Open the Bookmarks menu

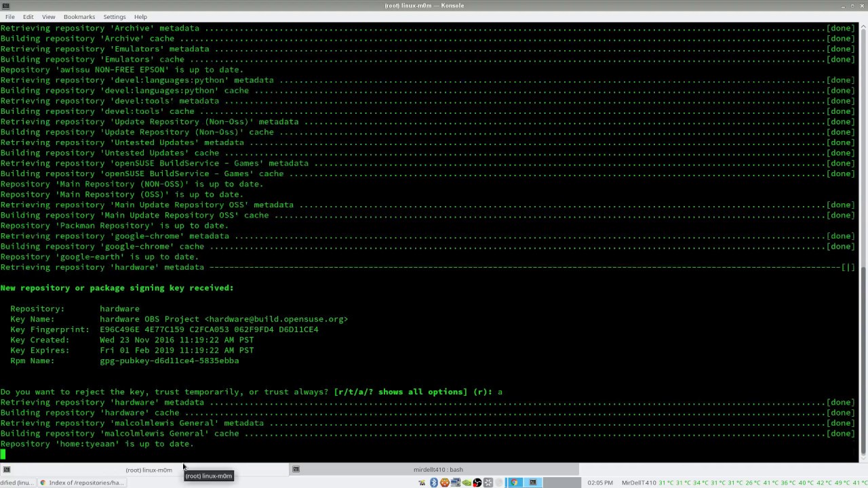(x=79, y=16)
